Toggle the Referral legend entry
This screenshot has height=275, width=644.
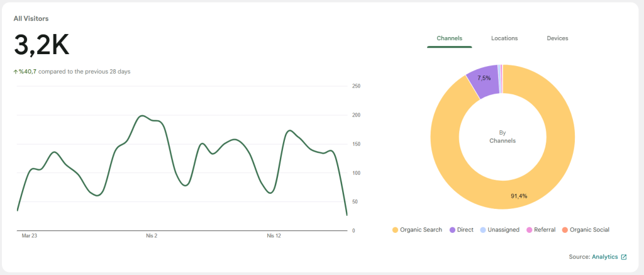[541, 230]
